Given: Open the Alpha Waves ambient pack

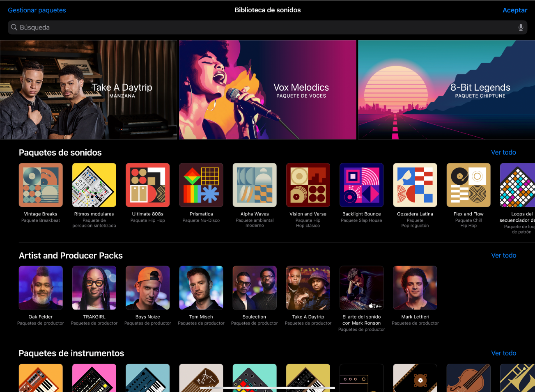Looking at the screenshot, I should pyautogui.click(x=254, y=185).
